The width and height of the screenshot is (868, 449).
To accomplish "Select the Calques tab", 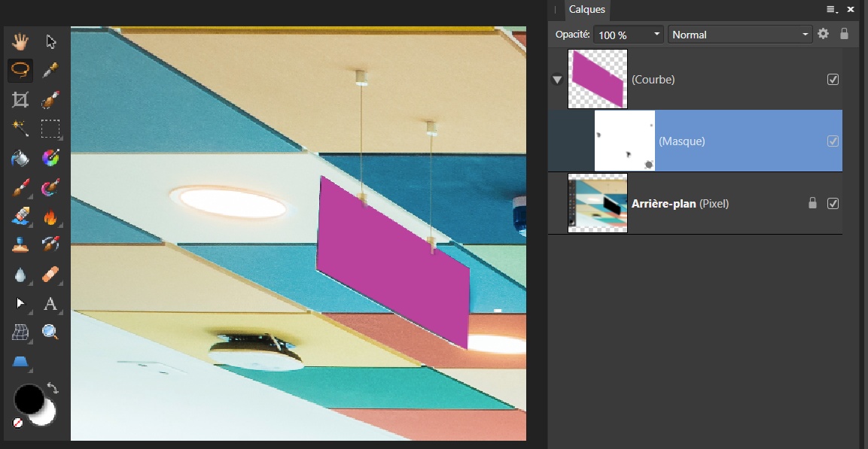I will (x=586, y=9).
